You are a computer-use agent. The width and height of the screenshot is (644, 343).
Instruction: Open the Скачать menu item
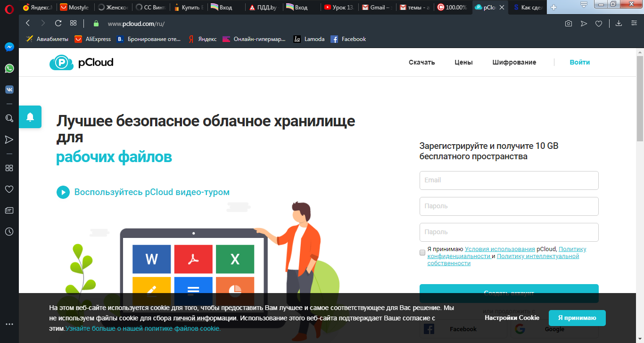[x=422, y=62]
